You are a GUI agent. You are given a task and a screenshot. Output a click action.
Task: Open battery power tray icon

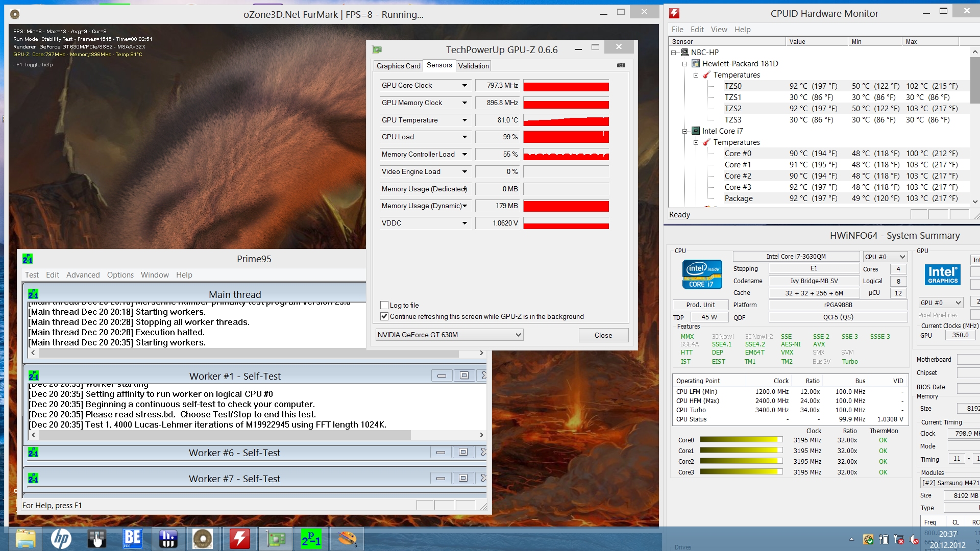coord(884,539)
